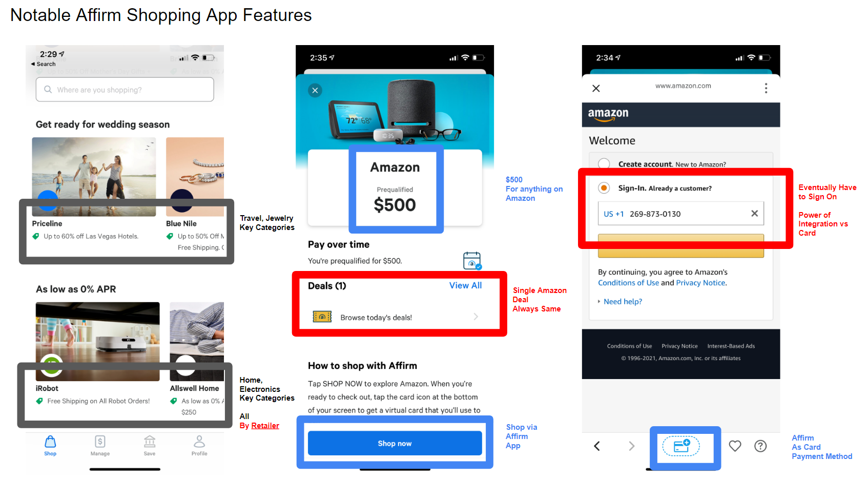Click the View All deals link
Image resolution: width=868 pixels, height=481 pixels.
click(465, 285)
